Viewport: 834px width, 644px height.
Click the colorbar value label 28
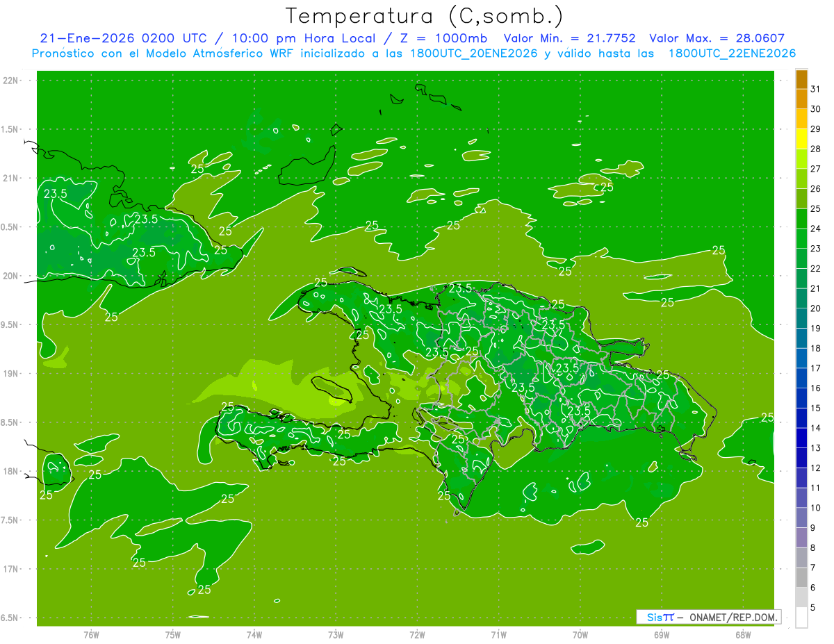(x=815, y=149)
